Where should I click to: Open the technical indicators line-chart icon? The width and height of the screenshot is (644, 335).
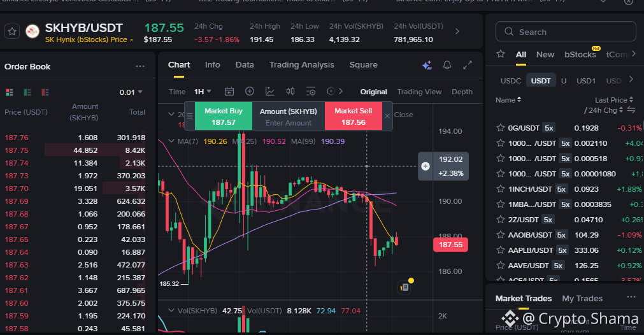click(x=270, y=92)
